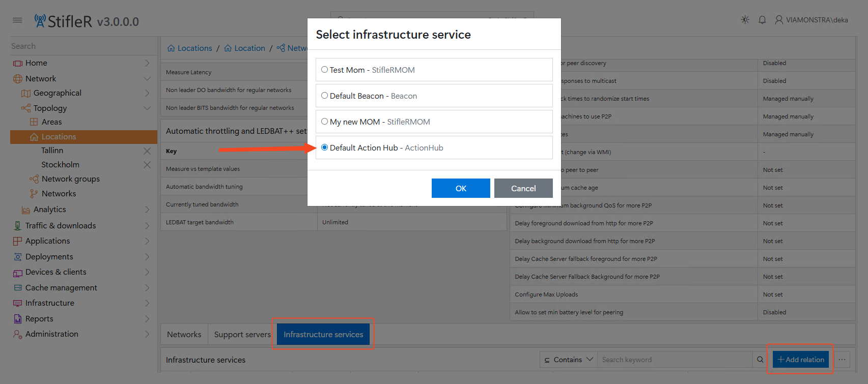Viewport: 868px width, 384px height.
Task: Select the Test Mom - StifleRMOM radio button
Action: [324, 70]
